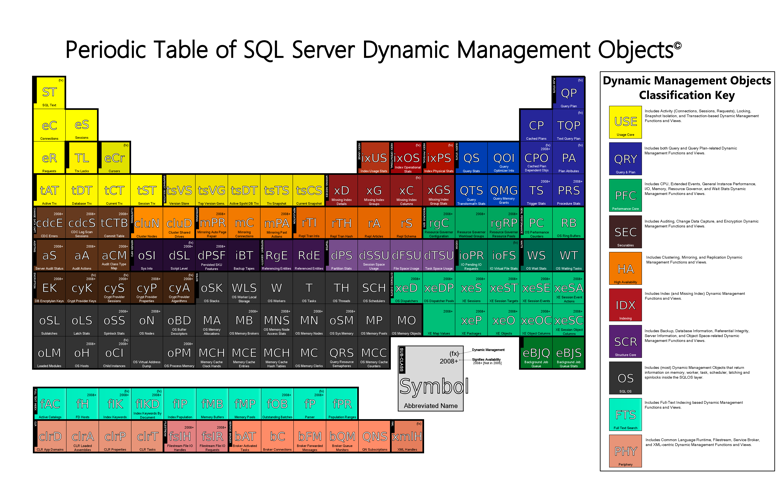
Task: Click the cdcE brown cell
Action: [x=49, y=223]
